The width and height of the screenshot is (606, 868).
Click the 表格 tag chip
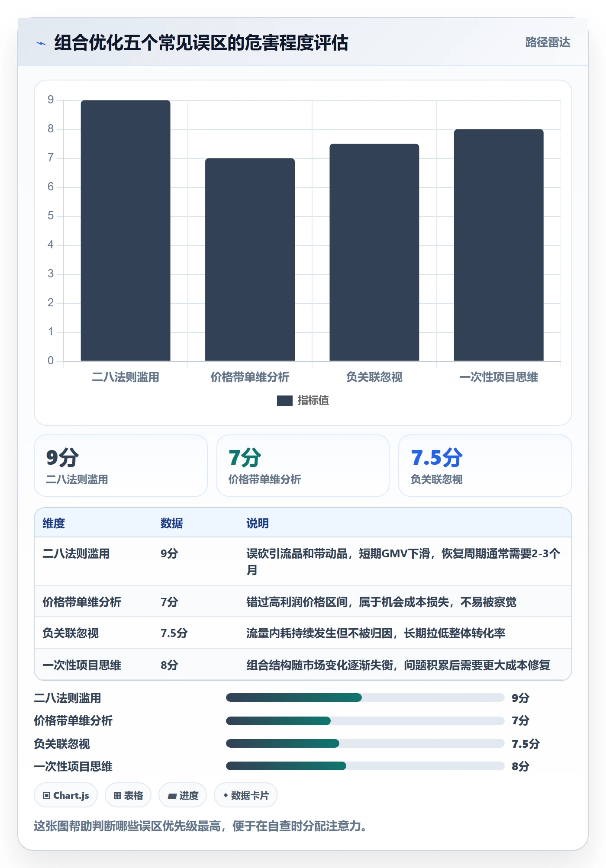coord(128,795)
